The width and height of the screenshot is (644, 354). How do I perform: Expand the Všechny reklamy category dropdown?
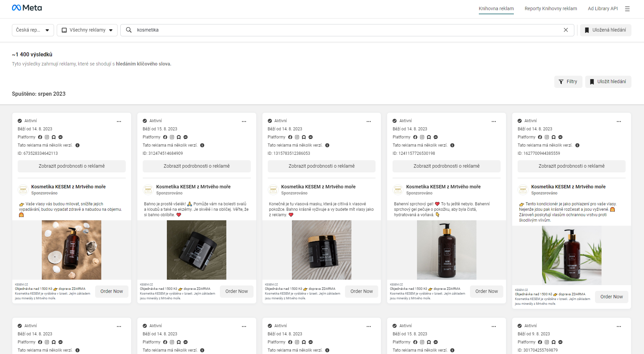tap(87, 30)
